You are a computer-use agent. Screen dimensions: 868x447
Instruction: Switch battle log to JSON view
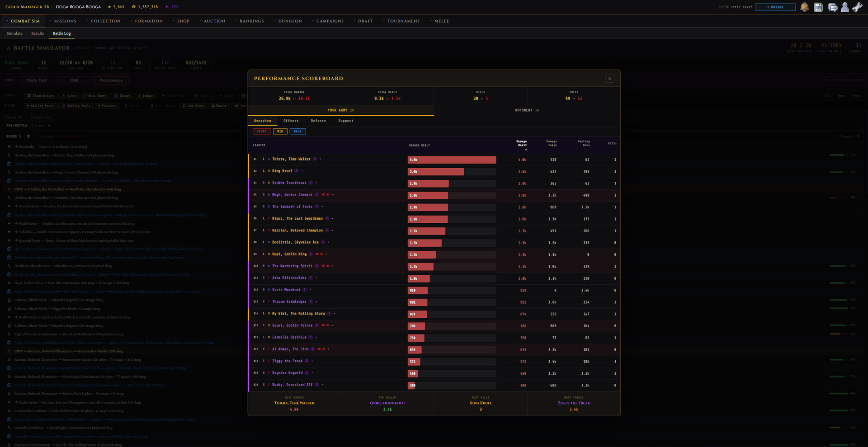click(x=74, y=80)
